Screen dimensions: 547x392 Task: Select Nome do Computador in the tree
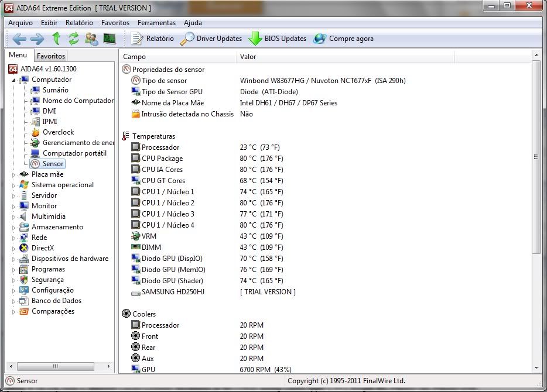coord(78,101)
